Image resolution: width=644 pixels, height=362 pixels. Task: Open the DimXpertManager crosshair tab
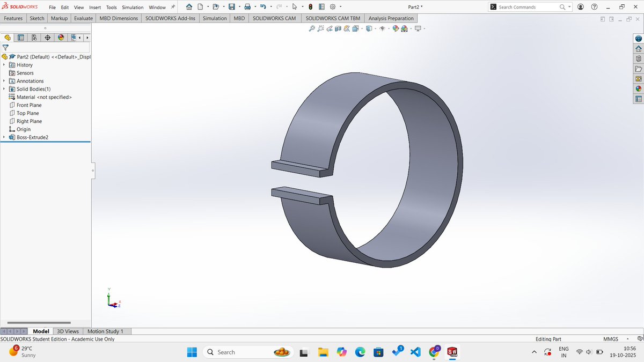click(x=48, y=38)
